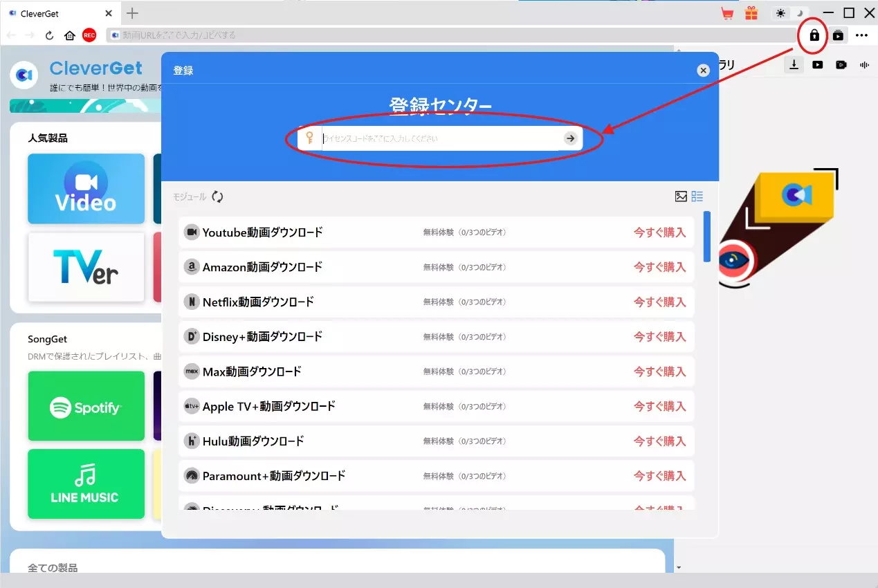The height and width of the screenshot is (588, 878).
Task: Open the video tab in library panel
Action: click(x=818, y=65)
